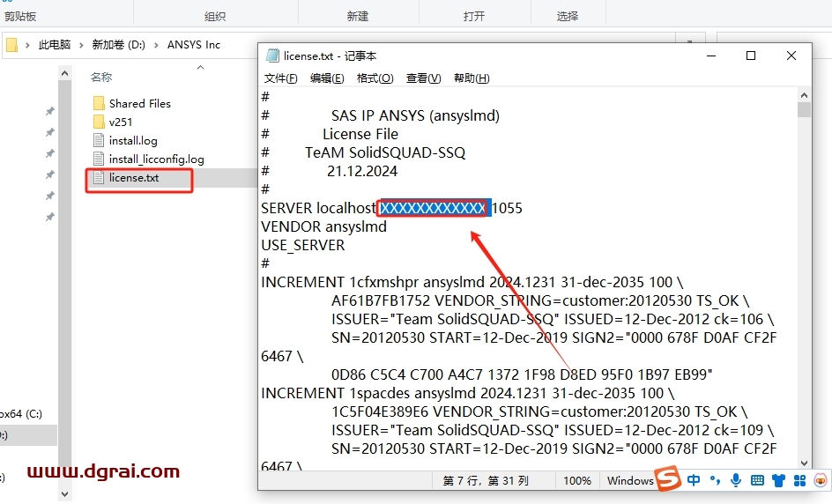Click the USE_SERVER line in Notepad
The width and height of the screenshot is (832, 504).
pos(302,245)
